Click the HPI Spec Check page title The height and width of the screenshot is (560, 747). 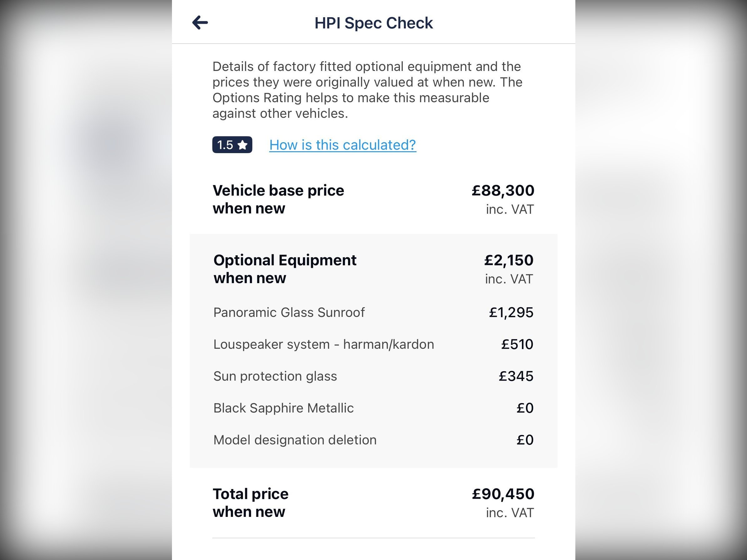[373, 23]
